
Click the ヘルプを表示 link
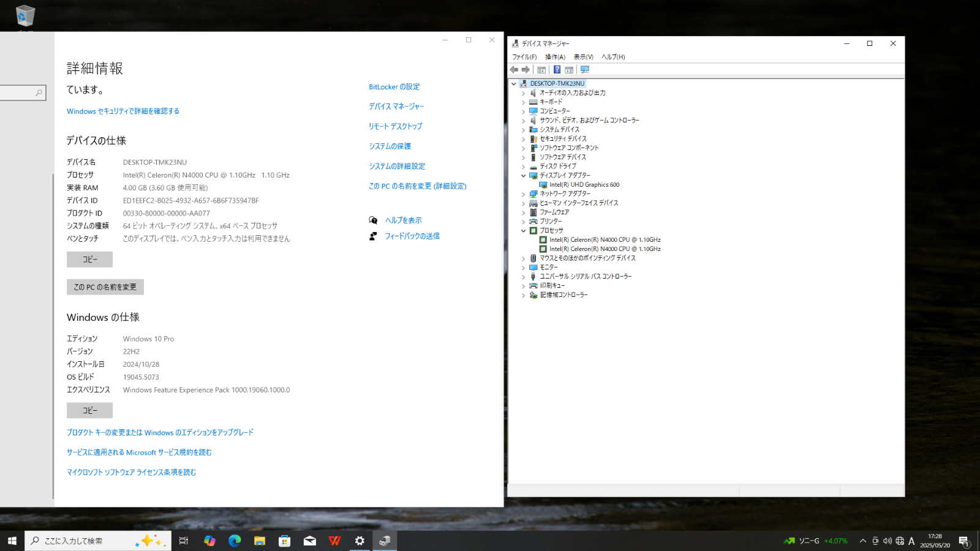403,220
